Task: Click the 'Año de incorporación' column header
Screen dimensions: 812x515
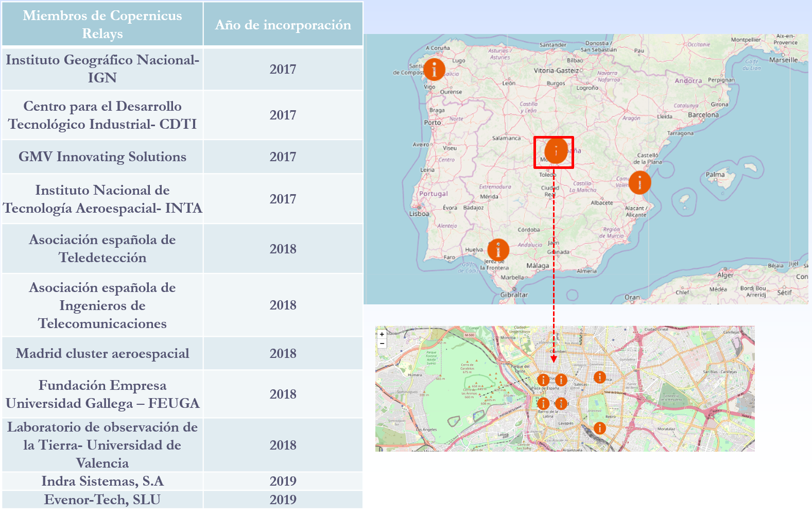Action: coord(283,24)
